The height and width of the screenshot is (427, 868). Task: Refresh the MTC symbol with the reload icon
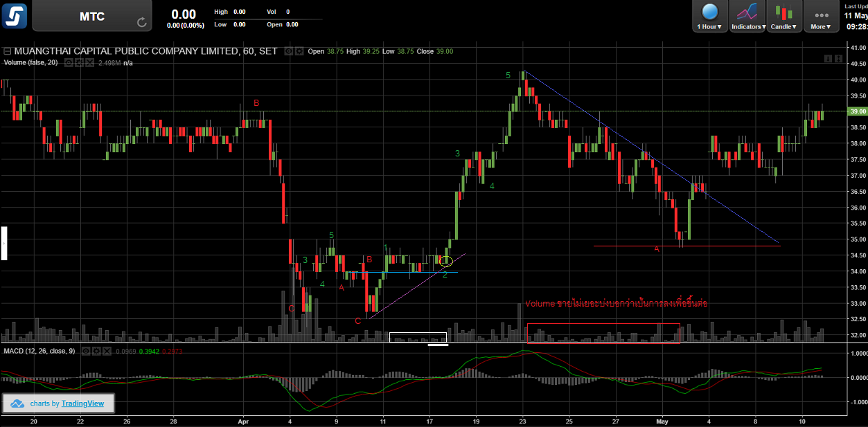click(142, 21)
